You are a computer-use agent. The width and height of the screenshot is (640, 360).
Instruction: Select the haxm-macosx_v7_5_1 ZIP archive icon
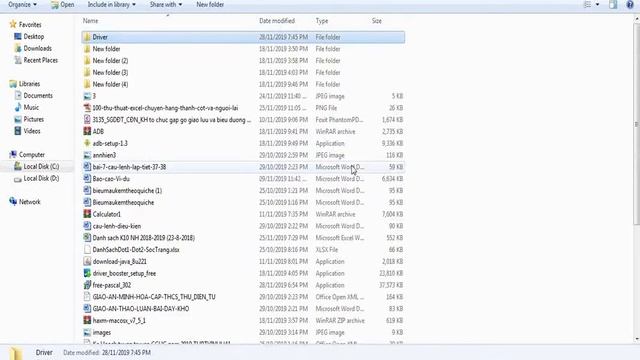pyautogui.click(x=87, y=321)
